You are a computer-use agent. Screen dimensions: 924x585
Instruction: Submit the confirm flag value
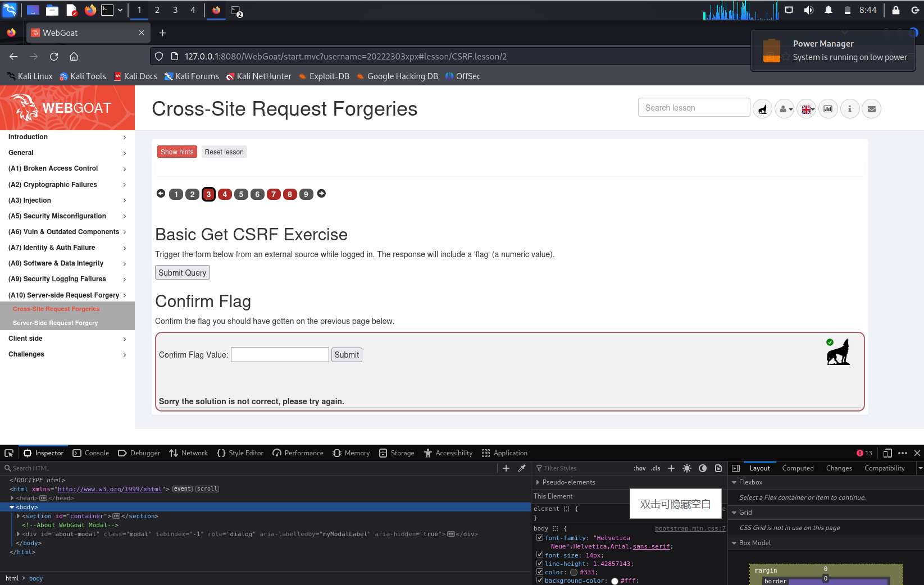[x=347, y=355]
